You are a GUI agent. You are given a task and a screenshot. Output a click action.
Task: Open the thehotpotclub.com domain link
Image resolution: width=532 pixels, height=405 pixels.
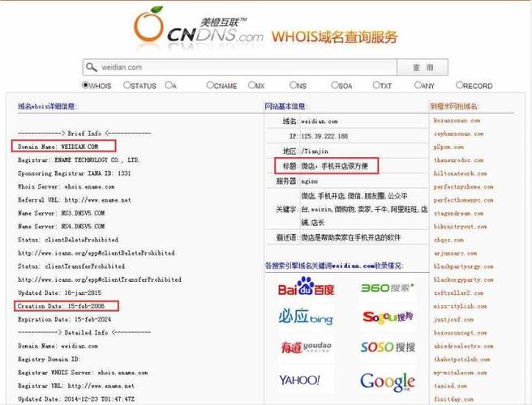click(461, 360)
